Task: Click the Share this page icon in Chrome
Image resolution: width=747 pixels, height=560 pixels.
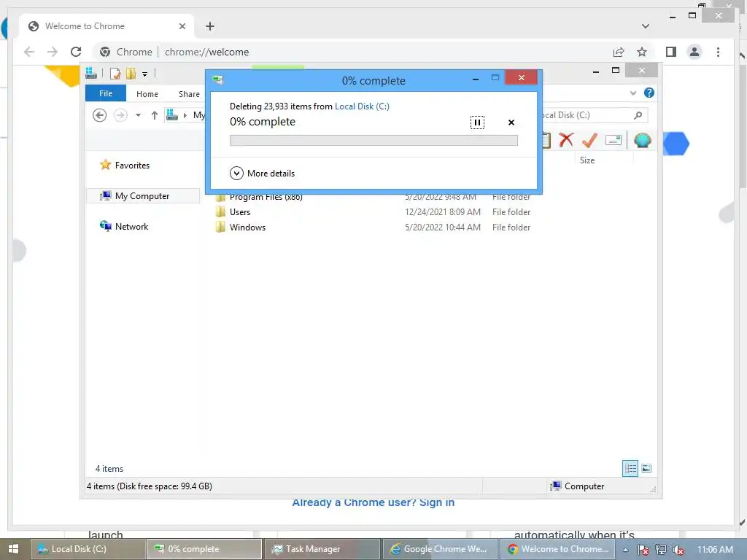Action: pos(619,52)
